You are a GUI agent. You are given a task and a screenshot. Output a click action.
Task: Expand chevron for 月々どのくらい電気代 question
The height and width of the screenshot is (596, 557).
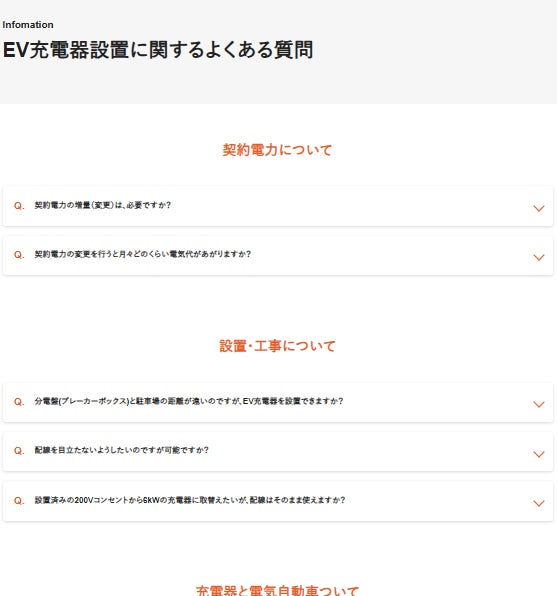539,257
